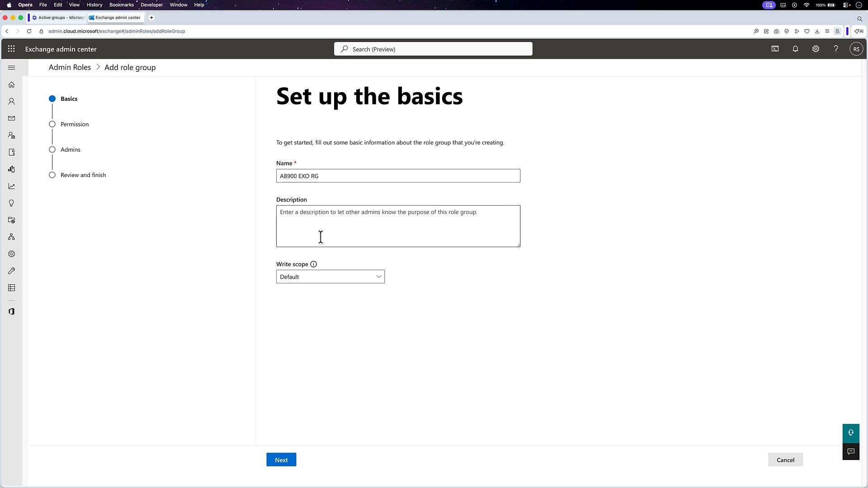The height and width of the screenshot is (488, 868).
Task: Open Recipients person icon in sidebar
Action: click(12, 102)
